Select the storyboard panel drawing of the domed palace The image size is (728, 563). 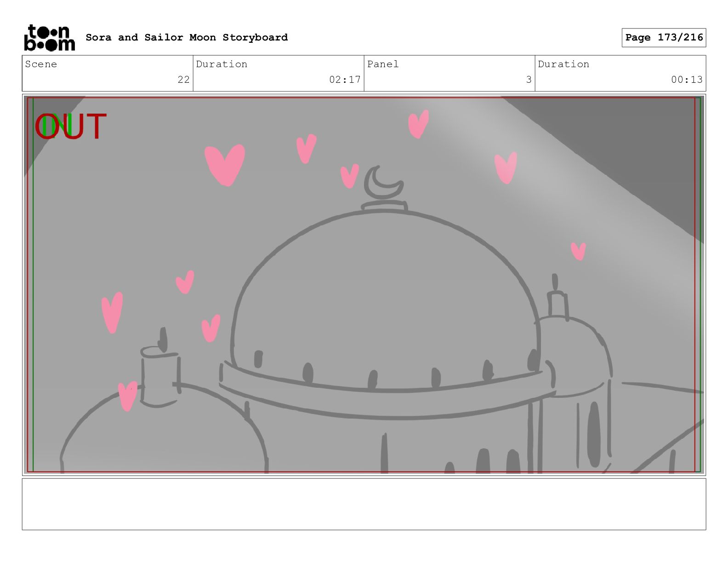(x=364, y=285)
